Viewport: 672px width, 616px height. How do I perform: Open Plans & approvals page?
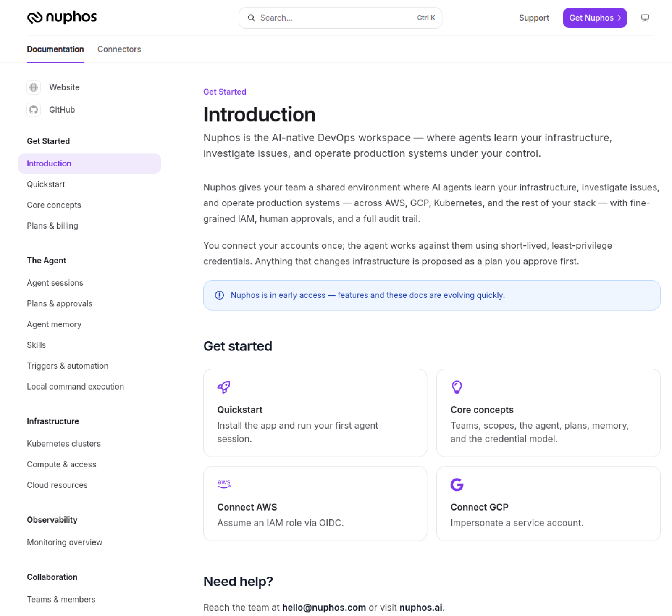coord(60,303)
